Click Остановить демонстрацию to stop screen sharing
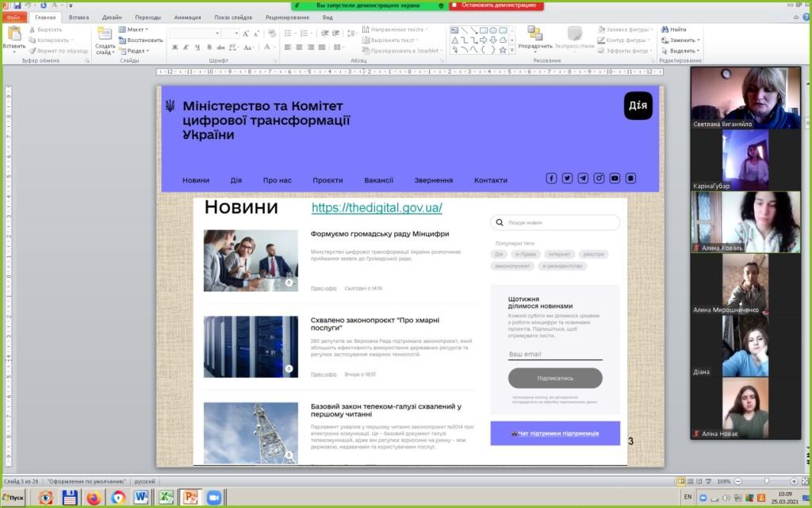This screenshot has width=812, height=508. pyautogui.click(x=496, y=5)
